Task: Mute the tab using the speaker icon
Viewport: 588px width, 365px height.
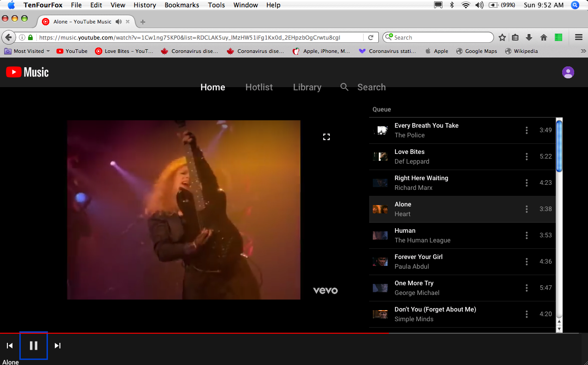Action: (x=118, y=22)
